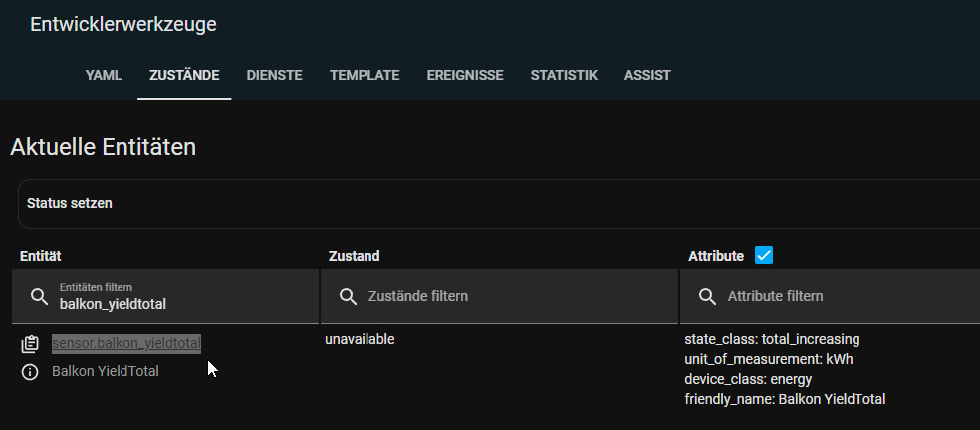The width and height of the screenshot is (980, 430).
Task: Click the Balkon YieldTotal friendly name
Action: click(105, 371)
